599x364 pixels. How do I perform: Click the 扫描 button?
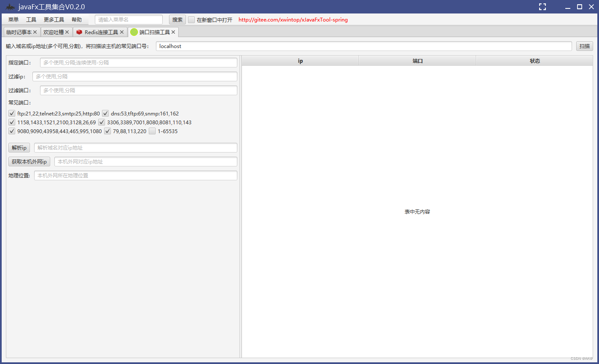(585, 46)
